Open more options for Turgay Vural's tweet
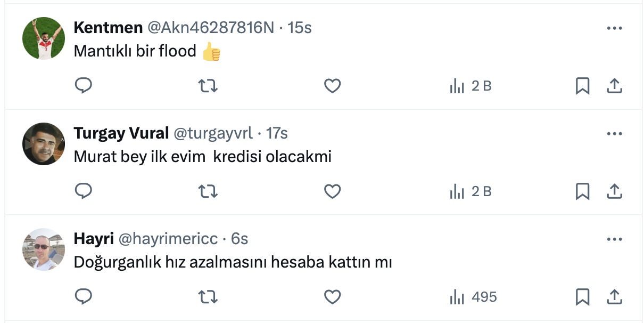 coord(614,134)
